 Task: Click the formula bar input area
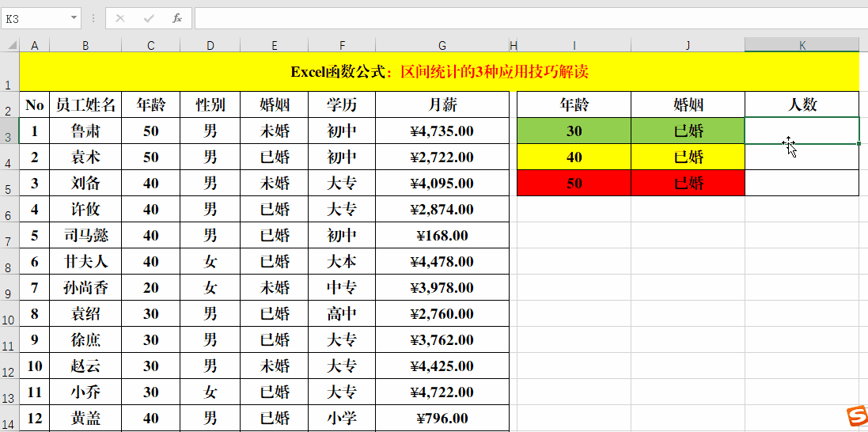click(531, 18)
